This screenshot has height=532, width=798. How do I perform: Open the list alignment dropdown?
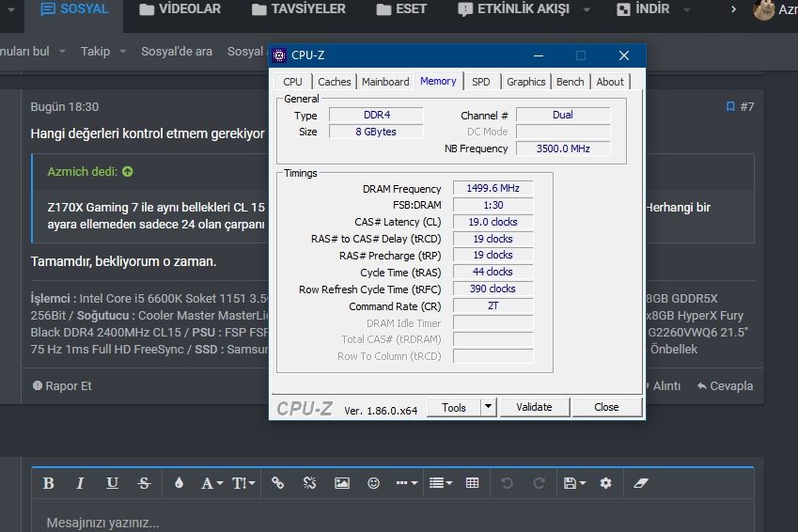440,482
